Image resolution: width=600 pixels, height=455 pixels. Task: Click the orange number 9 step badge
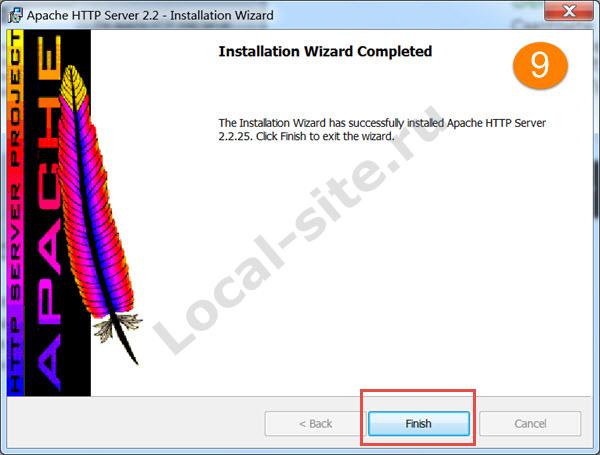click(x=540, y=65)
